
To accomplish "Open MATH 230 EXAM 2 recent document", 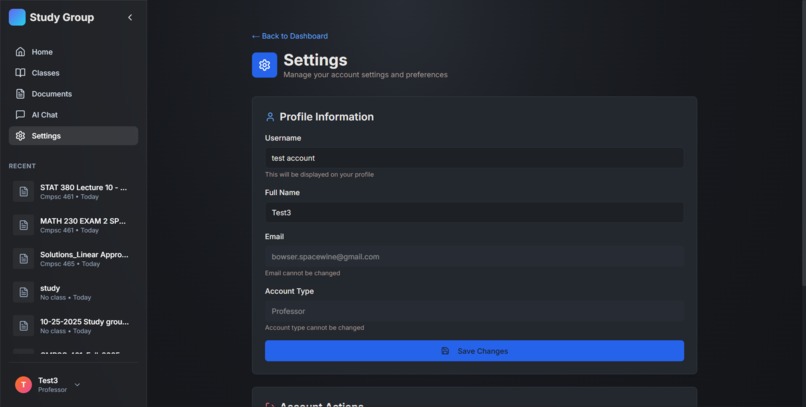I will click(74, 225).
